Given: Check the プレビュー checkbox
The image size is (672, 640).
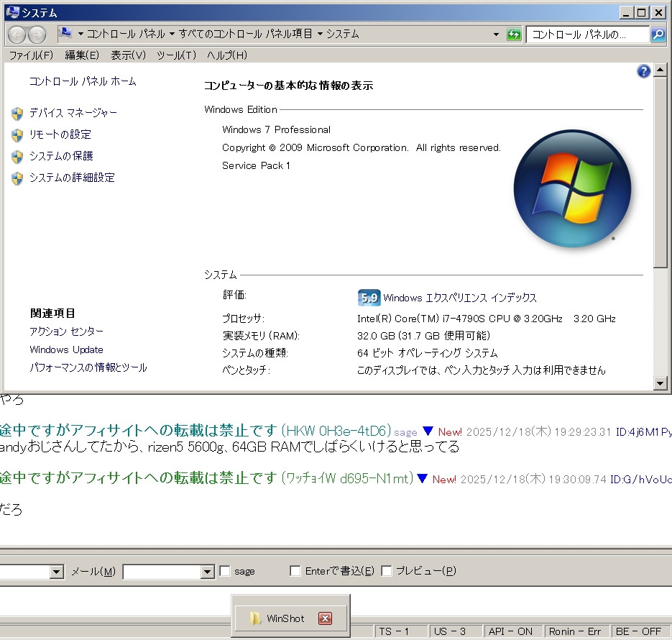Looking at the screenshot, I should (x=387, y=571).
